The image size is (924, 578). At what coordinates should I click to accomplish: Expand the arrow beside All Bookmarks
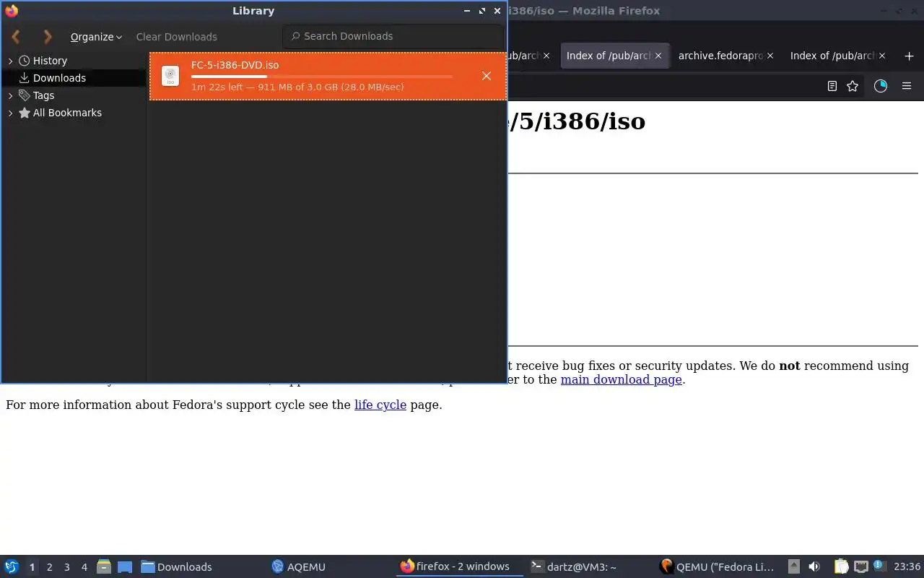[10, 113]
